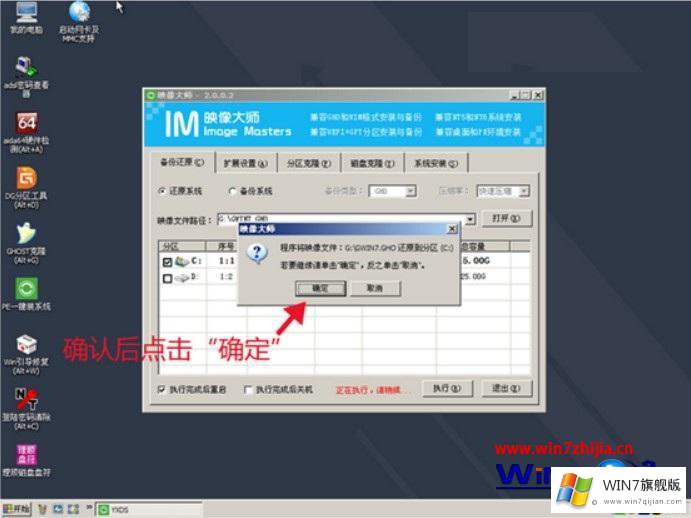Open the DG partition tool icon
This screenshot has height=518, width=691.
tap(26, 188)
